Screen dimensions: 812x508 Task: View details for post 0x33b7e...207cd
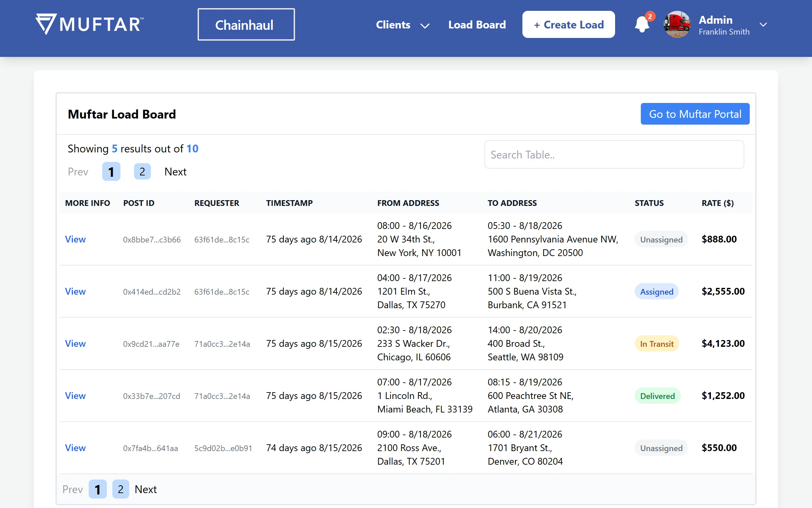(x=75, y=396)
